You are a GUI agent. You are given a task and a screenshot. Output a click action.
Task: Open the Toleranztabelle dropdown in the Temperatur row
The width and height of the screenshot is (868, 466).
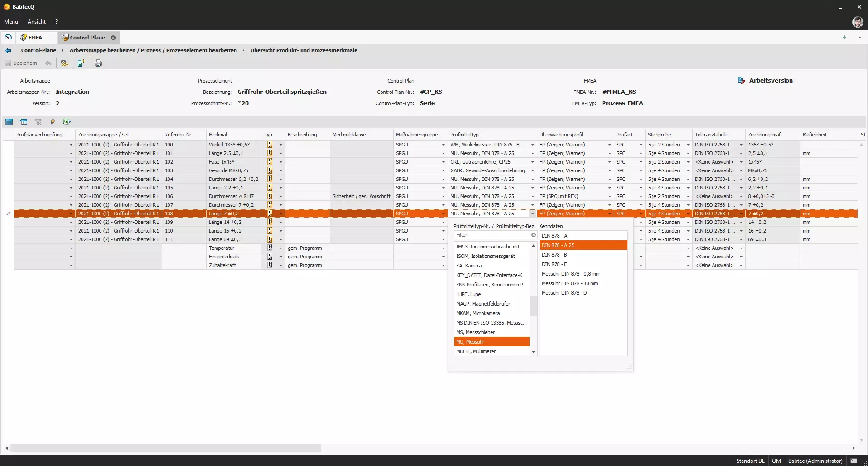pyautogui.click(x=741, y=248)
